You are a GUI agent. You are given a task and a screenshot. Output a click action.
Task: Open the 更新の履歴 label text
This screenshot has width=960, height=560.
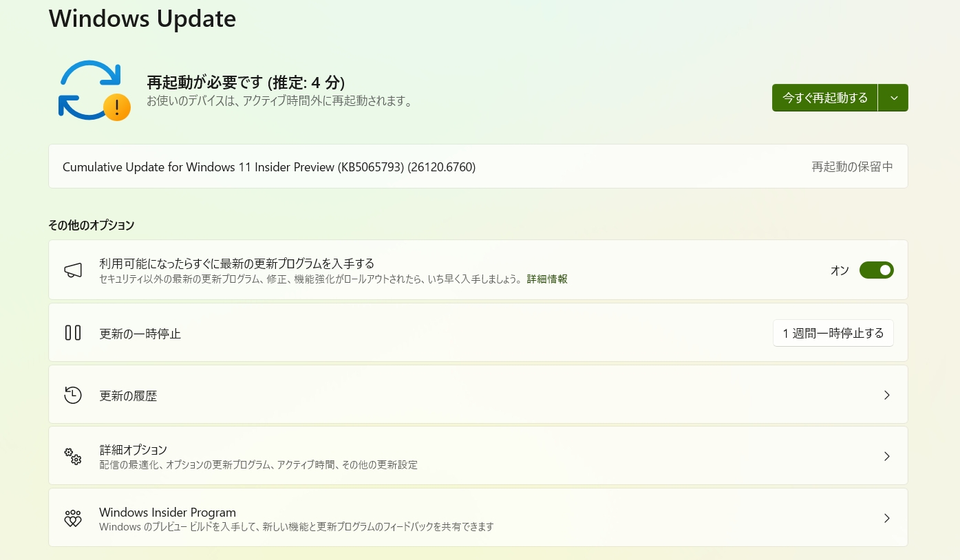click(x=129, y=396)
